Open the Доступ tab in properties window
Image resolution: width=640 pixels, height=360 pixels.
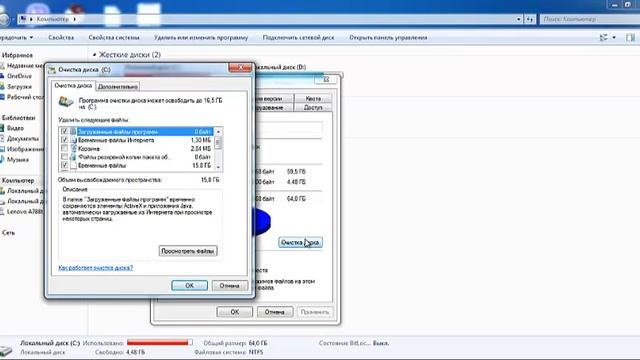tap(313, 108)
